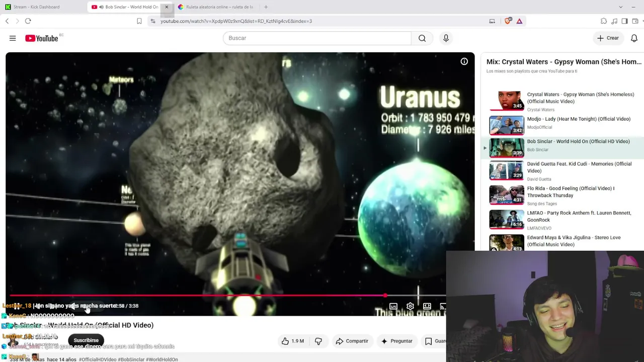Click the Mix: Crystal Waters playlist title
This screenshot has height=362, width=644.
[x=564, y=62]
